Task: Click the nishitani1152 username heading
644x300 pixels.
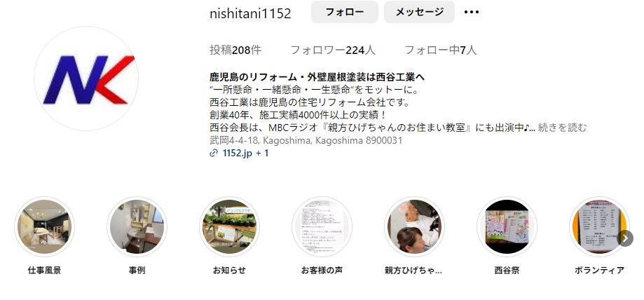Action: (250, 13)
